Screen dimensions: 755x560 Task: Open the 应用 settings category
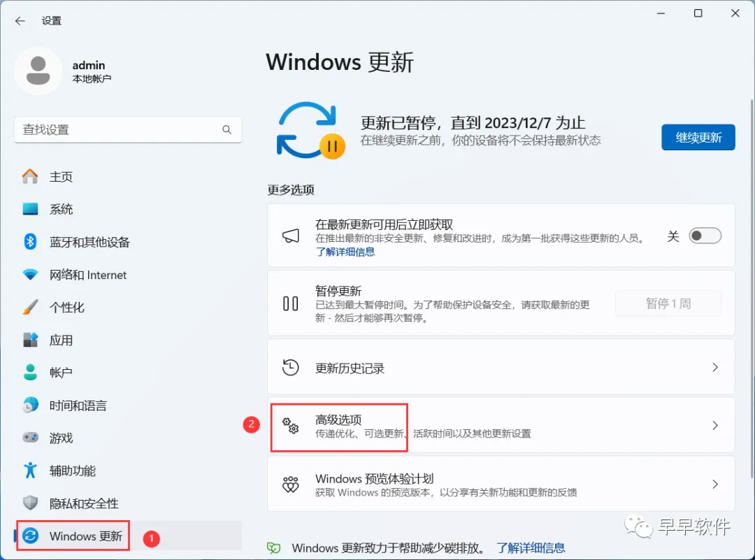128,340
